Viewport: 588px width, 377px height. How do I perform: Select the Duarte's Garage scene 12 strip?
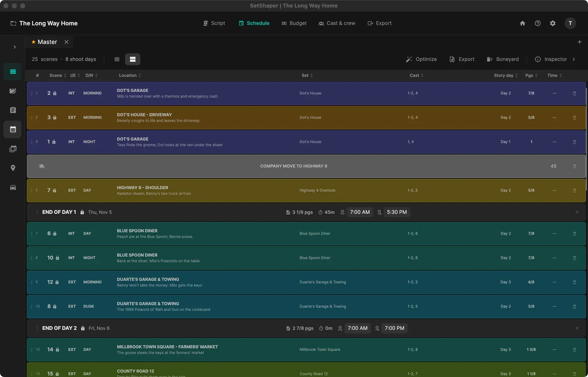pos(306,282)
